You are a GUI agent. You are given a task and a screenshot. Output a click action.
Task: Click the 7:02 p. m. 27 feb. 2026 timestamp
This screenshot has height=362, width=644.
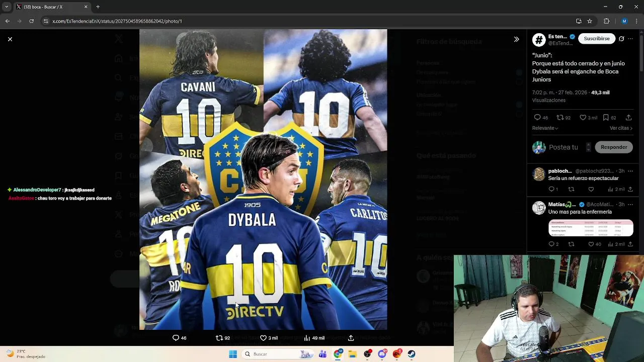click(x=559, y=93)
